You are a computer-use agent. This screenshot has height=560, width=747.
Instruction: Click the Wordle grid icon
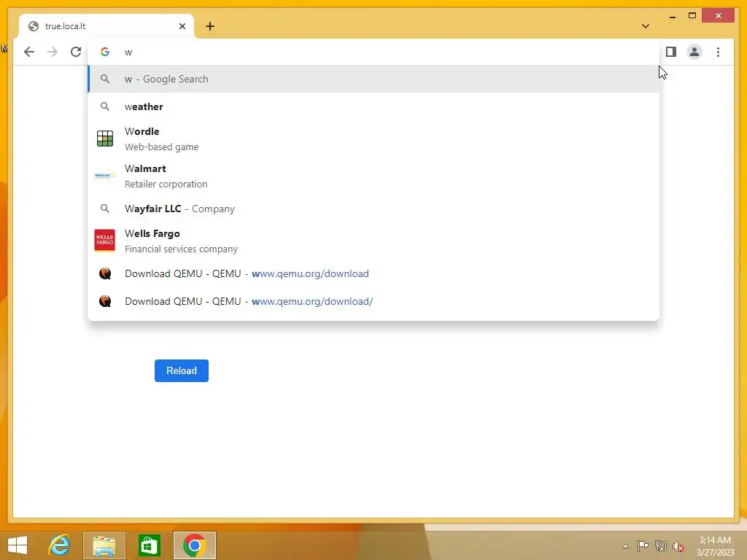105,139
